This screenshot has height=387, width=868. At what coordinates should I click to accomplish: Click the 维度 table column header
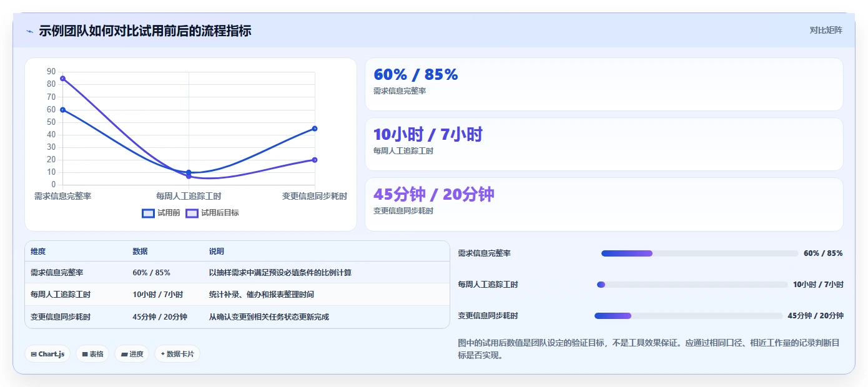coord(38,252)
